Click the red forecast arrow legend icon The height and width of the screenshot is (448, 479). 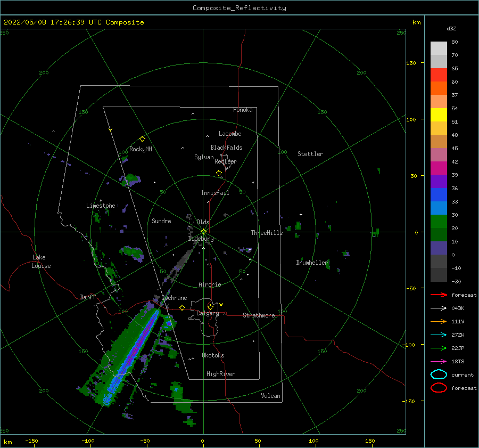point(439,295)
